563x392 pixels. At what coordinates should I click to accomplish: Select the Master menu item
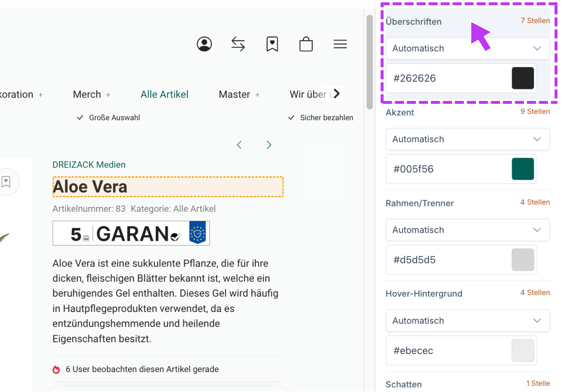tap(234, 94)
